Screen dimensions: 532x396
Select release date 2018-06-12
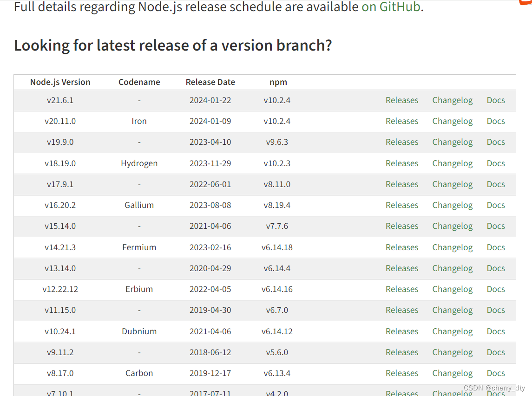coord(210,353)
